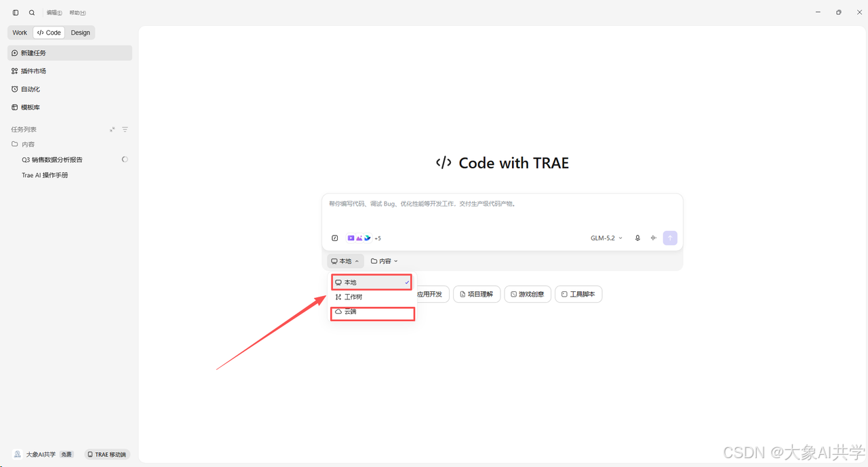This screenshot has height=467, width=868.
Task: Toggle the sidebar panel icon
Action: [16, 13]
